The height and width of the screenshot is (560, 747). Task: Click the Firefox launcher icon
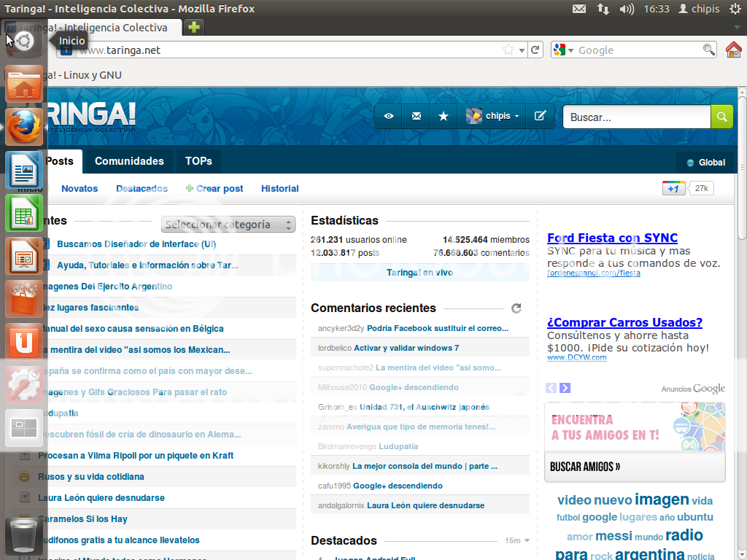[x=24, y=127]
